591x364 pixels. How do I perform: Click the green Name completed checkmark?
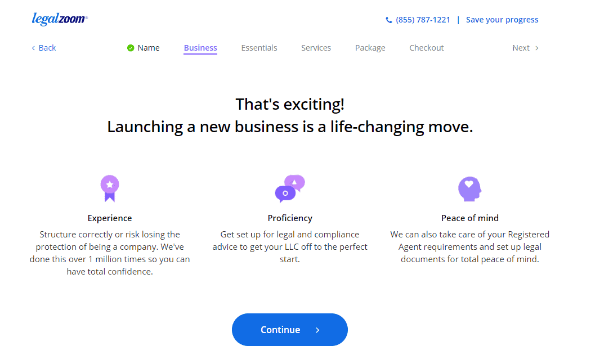131,48
